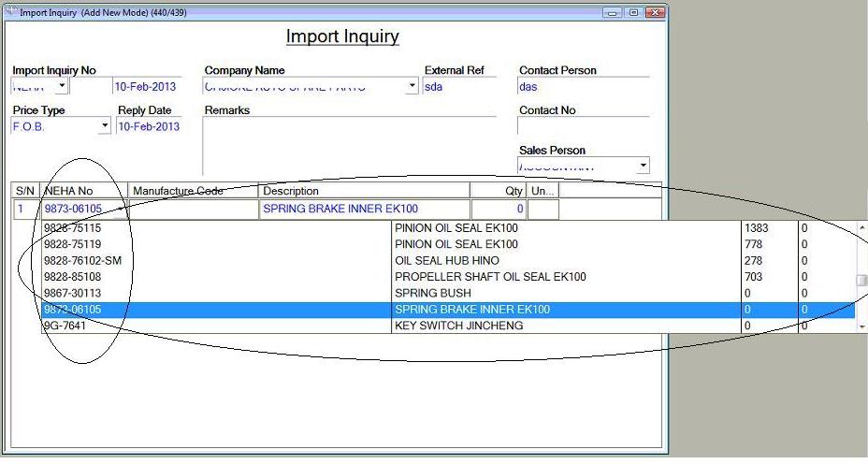The width and height of the screenshot is (868, 464).
Task: Click the Qty cell in grid row 1
Action: coord(498,209)
